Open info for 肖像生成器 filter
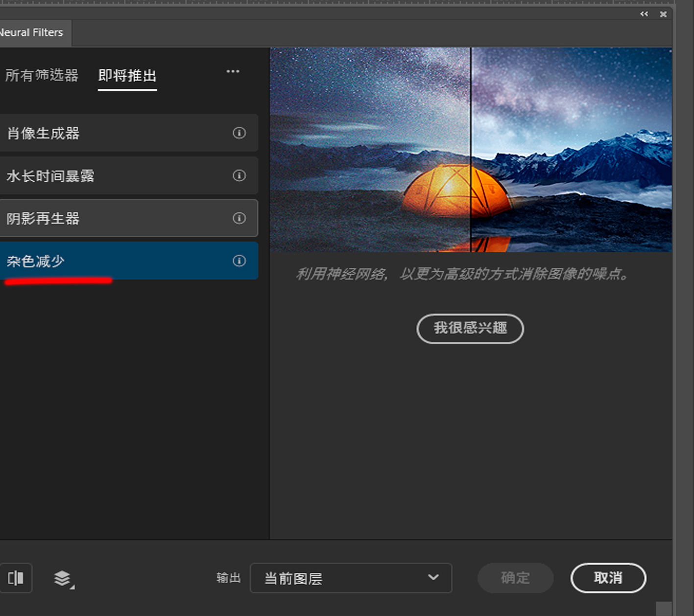The width and height of the screenshot is (694, 616). point(239,133)
